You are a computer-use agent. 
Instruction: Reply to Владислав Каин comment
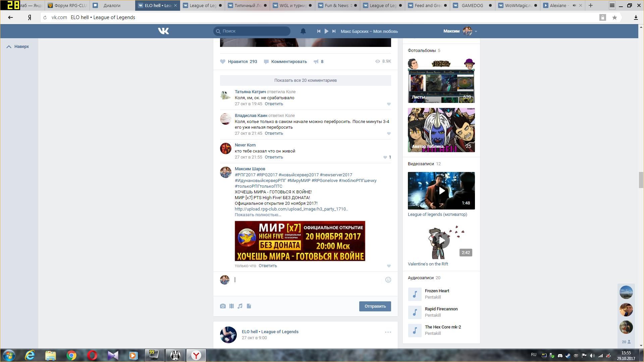[274, 133]
